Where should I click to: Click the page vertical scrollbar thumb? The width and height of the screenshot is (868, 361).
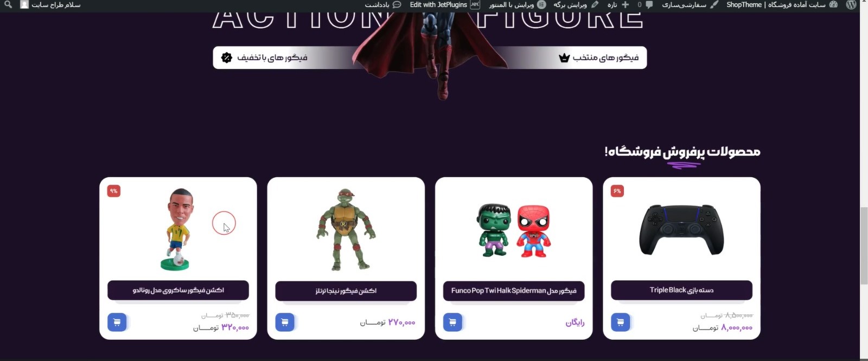[864, 246]
